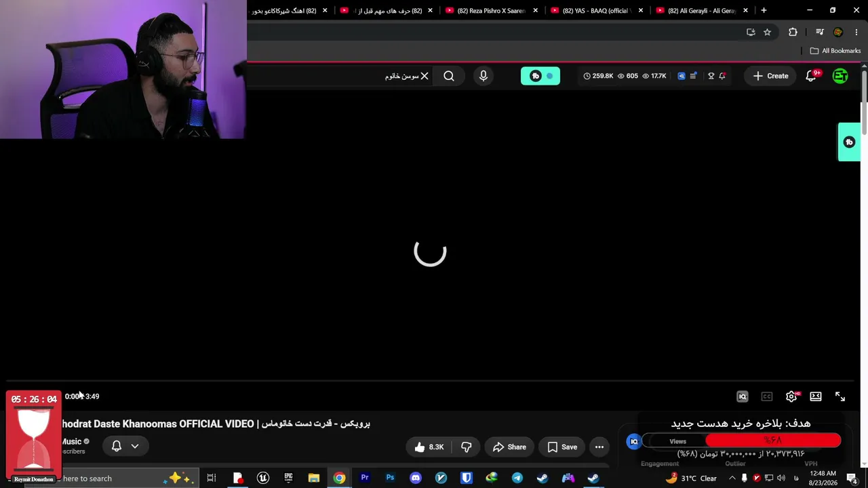
Task: Click the install app icon in address bar
Action: click(751, 32)
